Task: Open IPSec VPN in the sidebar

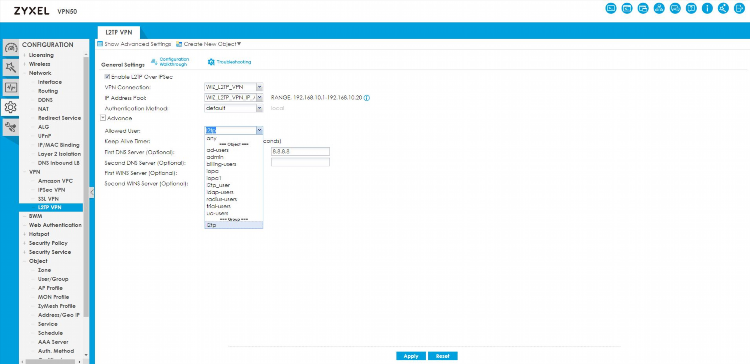Action: point(51,190)
